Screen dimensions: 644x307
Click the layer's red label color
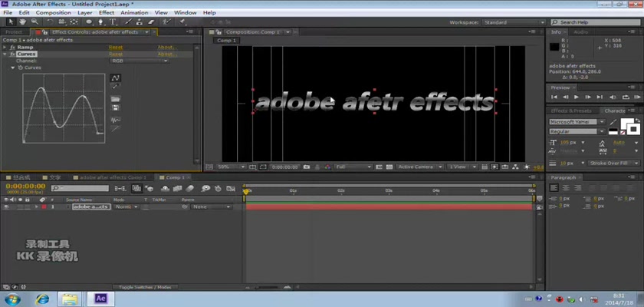coord(44,206)
